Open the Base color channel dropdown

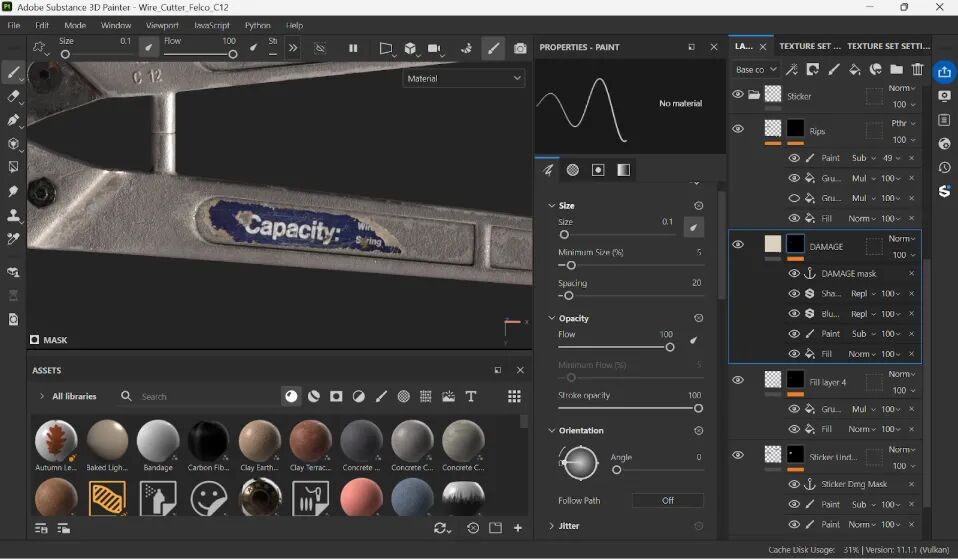click(x=756, y=70)
